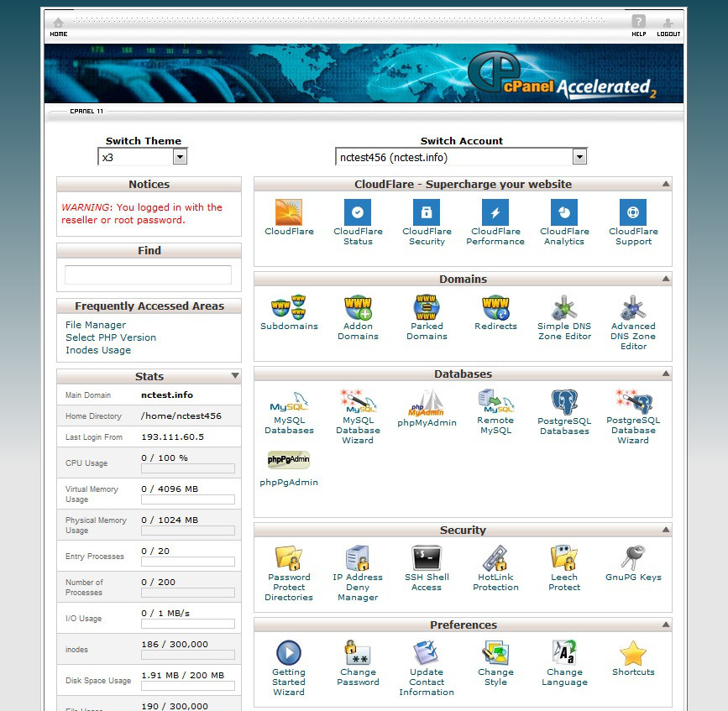
Task: Open the Switch Account dropdown
Action: pos(461,157)
